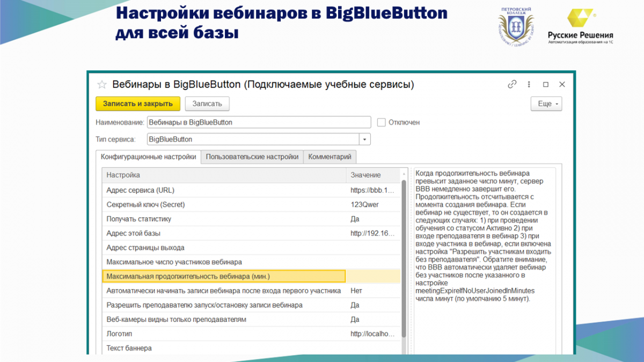Select the Секретный ключ (Secret) row
Viewport: 644px width, 362px height.
tap(251, 204)
